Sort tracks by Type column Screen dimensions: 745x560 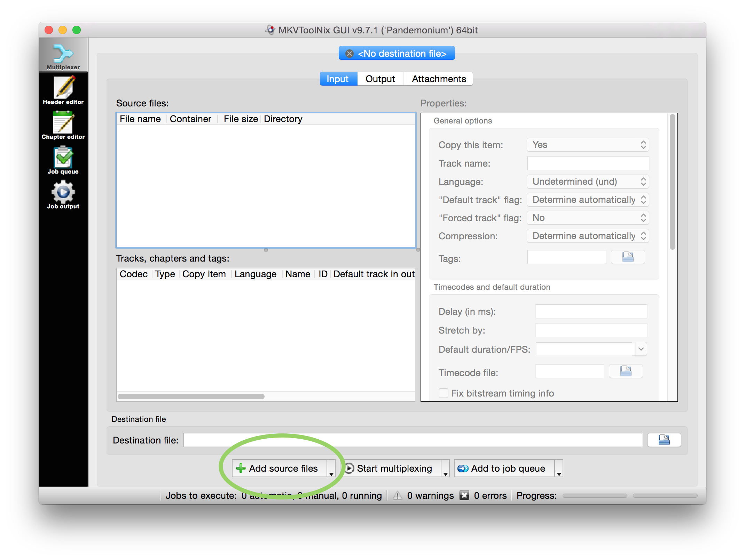coord(165,274)
